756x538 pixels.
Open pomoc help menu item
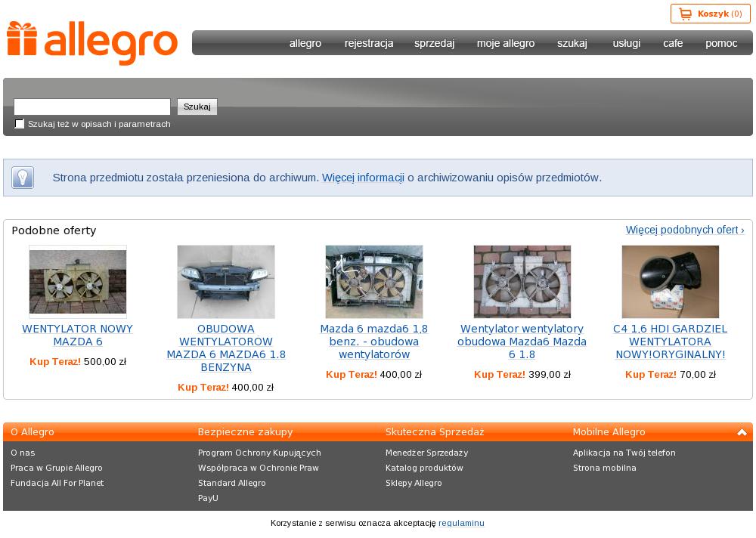pyautogui.click(x=721, y=43)
